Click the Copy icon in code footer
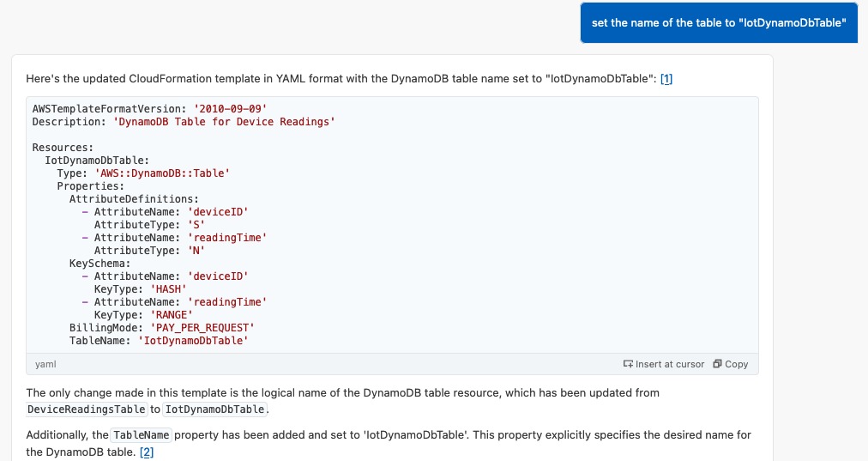Image resolution: width=868 pixels, height=461 pixels. pyautogui.click(x=717, y=364)
